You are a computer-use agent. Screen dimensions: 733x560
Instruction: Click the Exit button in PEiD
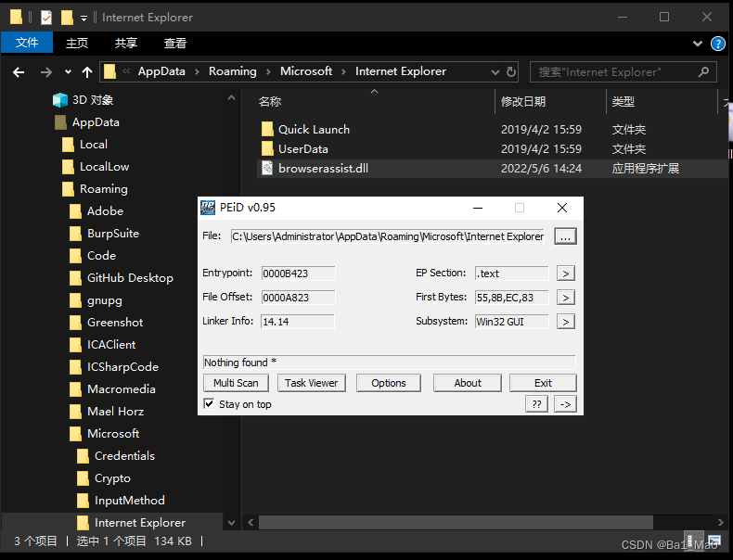click(x=543, y=383)
